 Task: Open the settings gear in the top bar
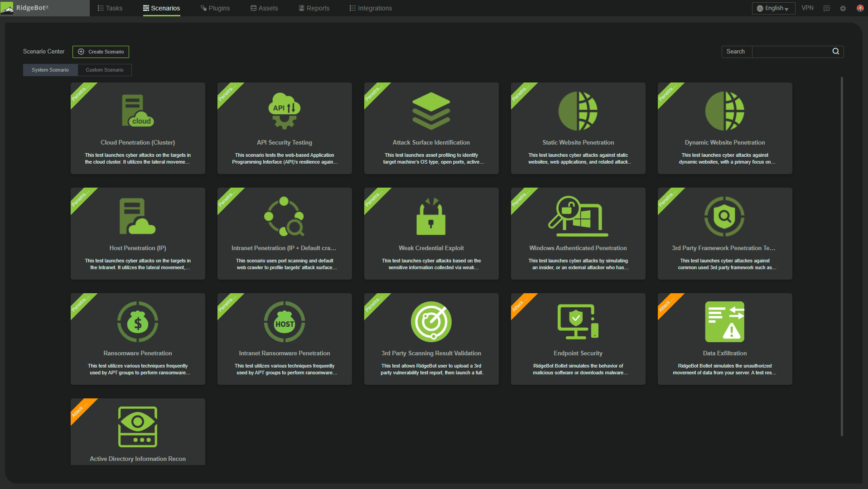tap(843, 8)
